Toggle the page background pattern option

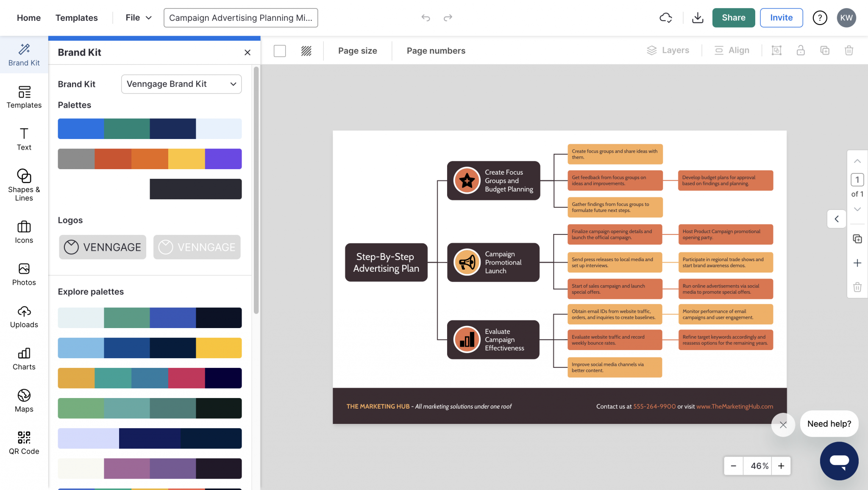306,50
